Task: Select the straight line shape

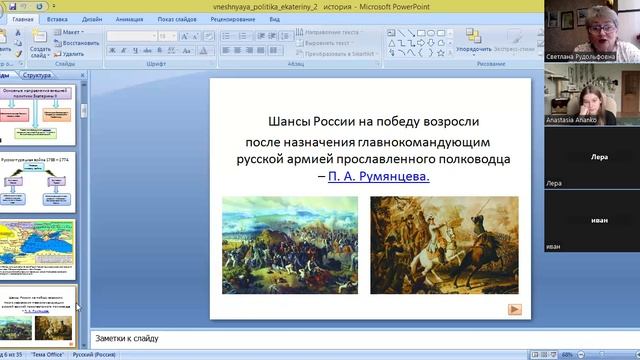Action: click(402, 33)
